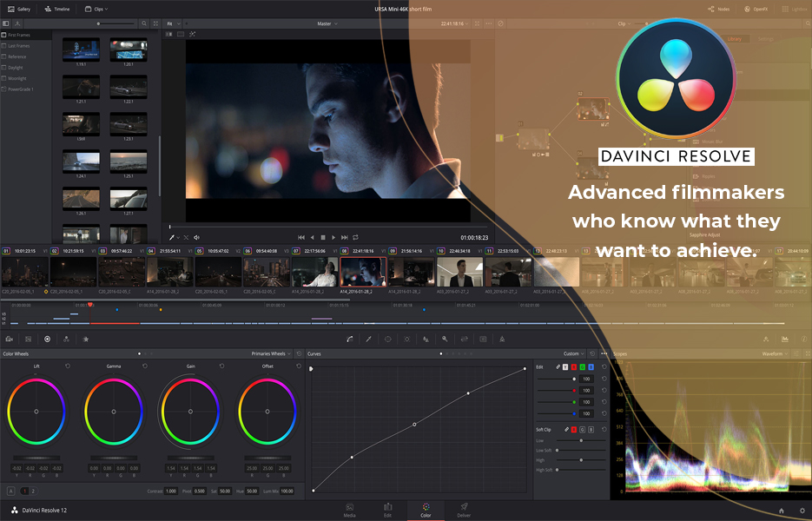Enable the red curve edit channel
Image resolution: width=812 pixels, height=521 pixels.
pyautogui.click(x=574, y=366)
